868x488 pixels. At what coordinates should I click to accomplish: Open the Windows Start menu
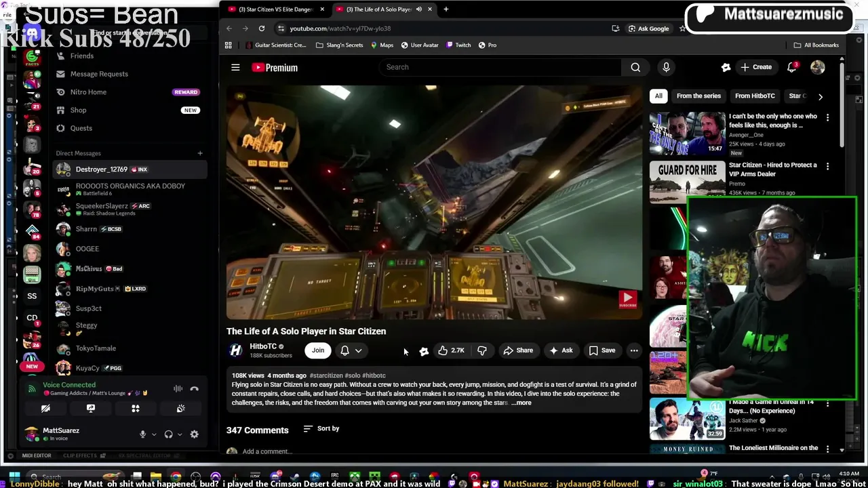[15, 476]
